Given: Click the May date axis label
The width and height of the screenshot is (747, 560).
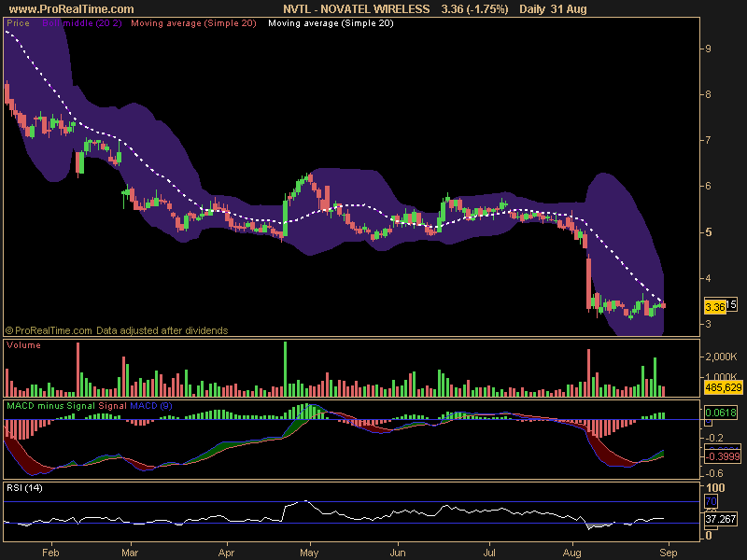Looking at the screenshot, I should point(309,553).
